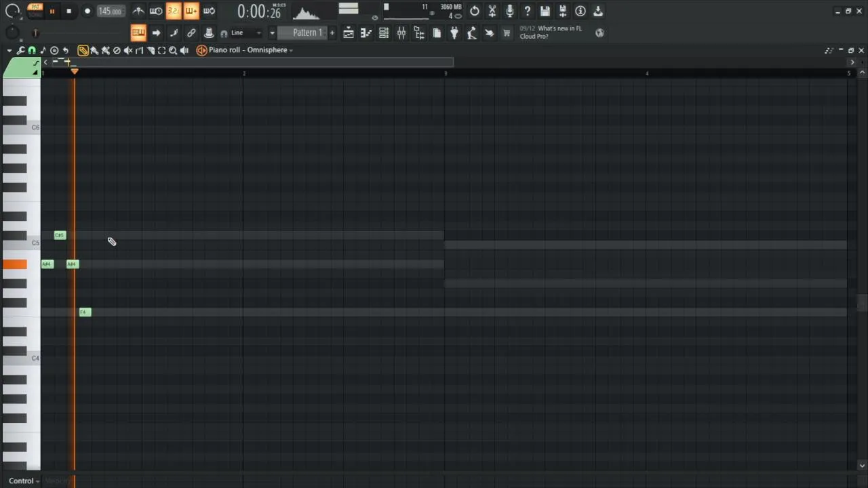Toggle PAT/SONG mode switch
This screenshot has height=488, width=868.
(x=35, y=11)
